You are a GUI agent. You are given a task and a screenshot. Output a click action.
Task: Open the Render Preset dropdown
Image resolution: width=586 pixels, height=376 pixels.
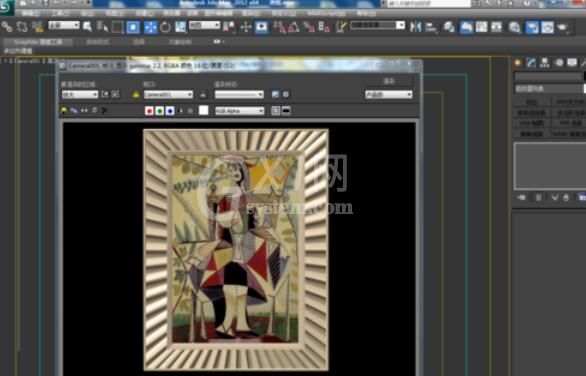[239, 95]
